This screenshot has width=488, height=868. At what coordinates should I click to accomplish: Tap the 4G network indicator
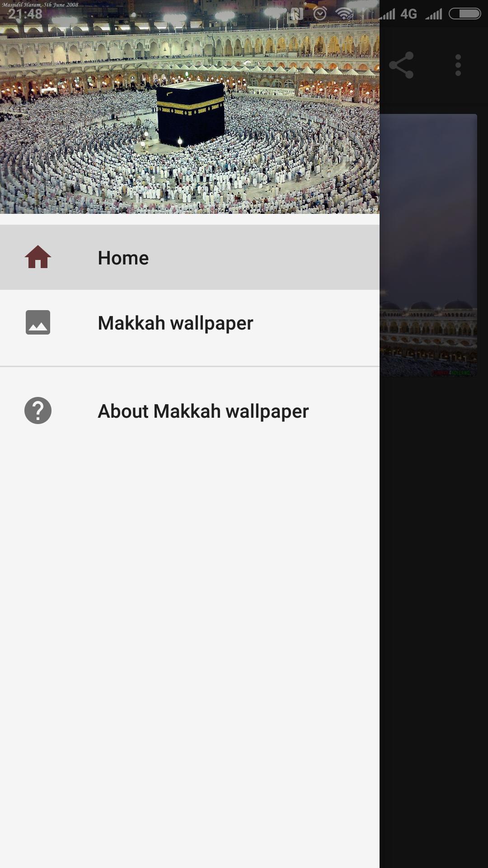(x=408, y=14)
